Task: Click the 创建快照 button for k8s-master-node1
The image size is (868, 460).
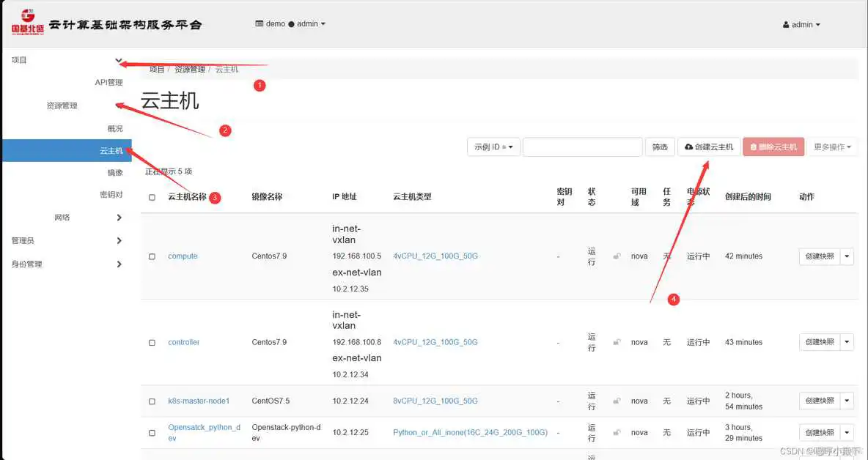Action: (x=819, y=401)
